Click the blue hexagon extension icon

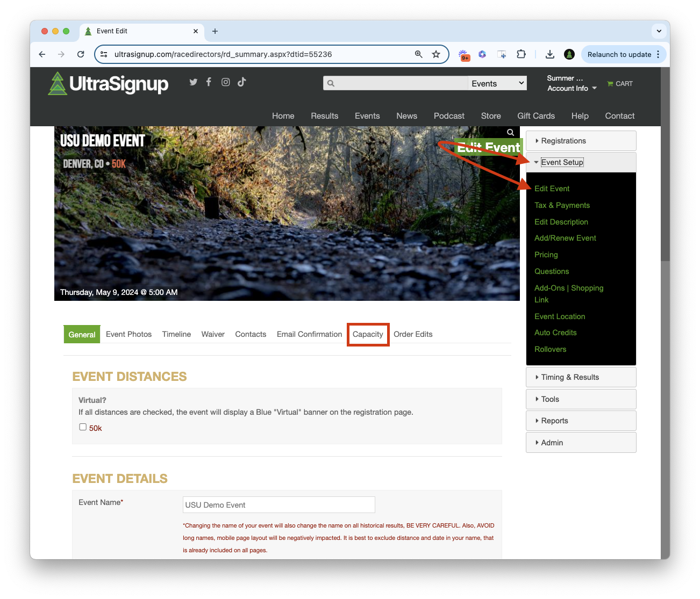tap(482, 54)
